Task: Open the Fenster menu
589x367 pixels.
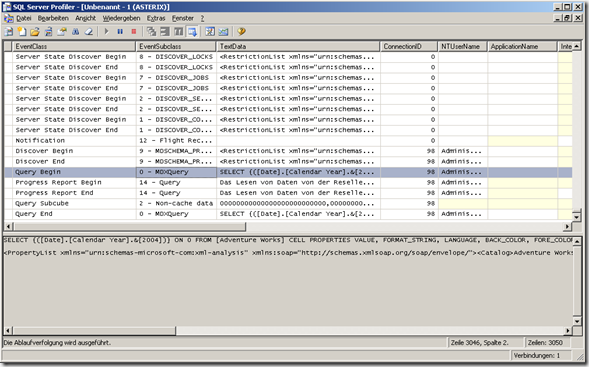Action: pos(183,18)
